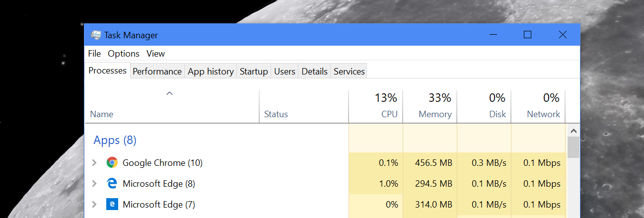This screenshot has height=218, width=644.
Task: Click the round blue Microsoft Edge icon
Action: tap(112, 183)
